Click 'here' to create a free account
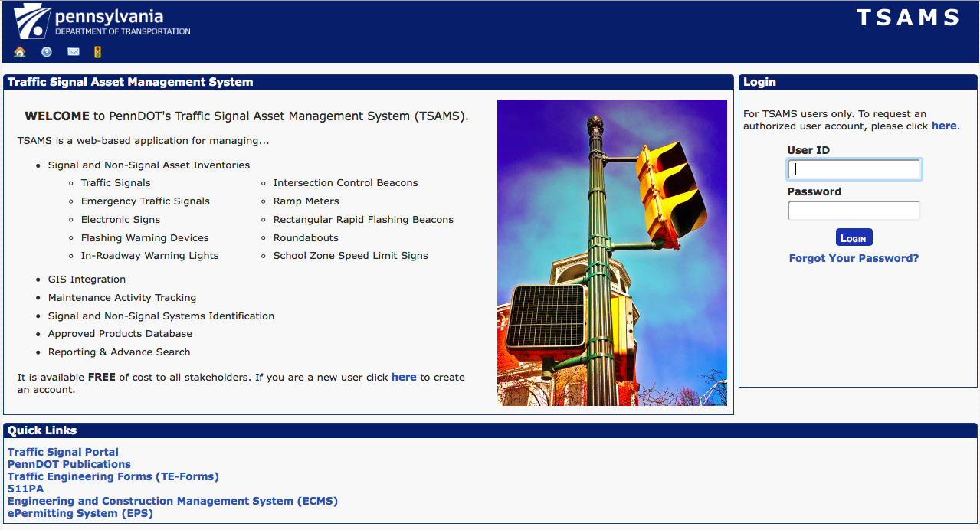The height and width of the screenshot is (530, 980). coord(404,377)
